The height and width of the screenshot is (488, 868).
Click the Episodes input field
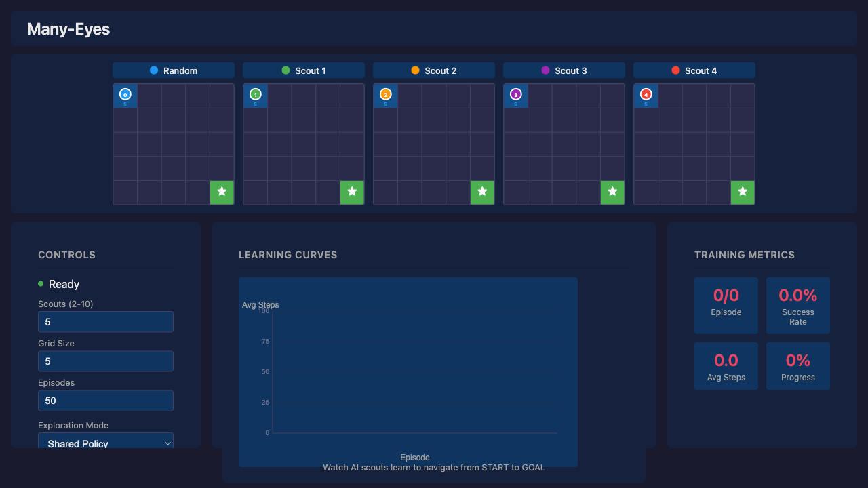[105, 401]
